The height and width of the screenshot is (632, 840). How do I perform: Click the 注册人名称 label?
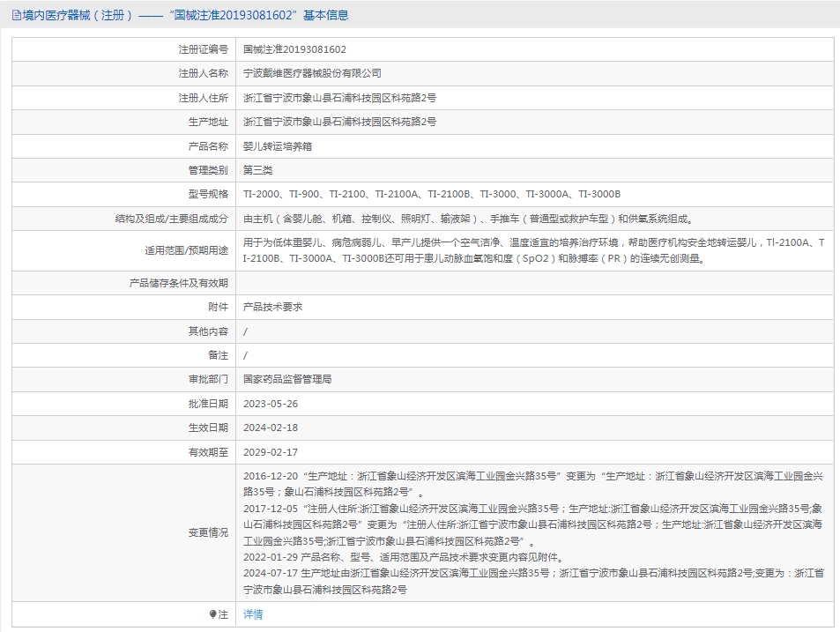click(204, 73)
